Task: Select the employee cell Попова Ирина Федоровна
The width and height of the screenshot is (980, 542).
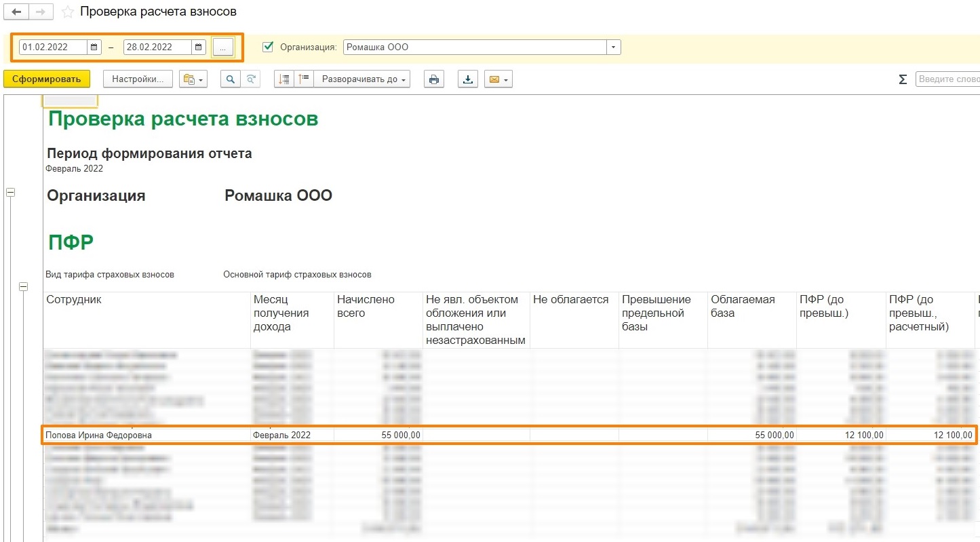Action: (x=147, y=435)
